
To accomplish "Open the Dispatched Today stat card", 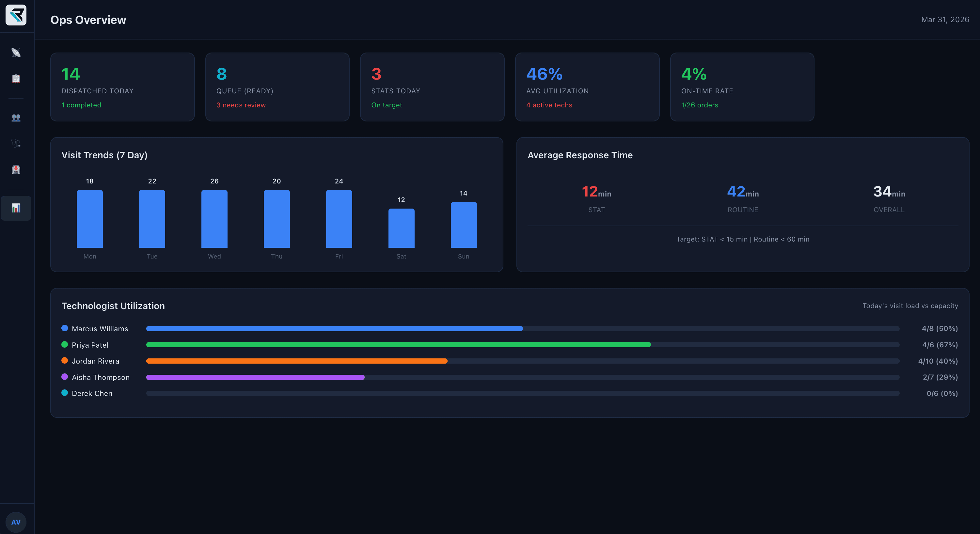I will (x=122, y=87).
